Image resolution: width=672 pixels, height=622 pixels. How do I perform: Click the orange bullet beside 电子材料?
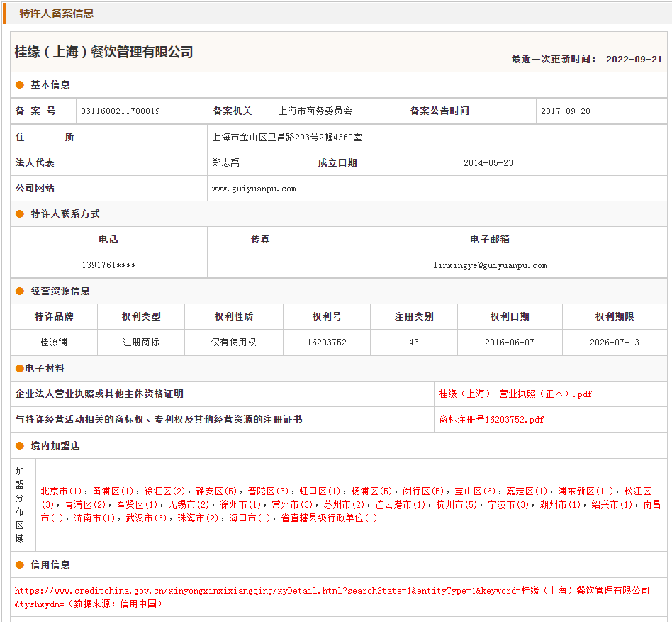(20, 369)
